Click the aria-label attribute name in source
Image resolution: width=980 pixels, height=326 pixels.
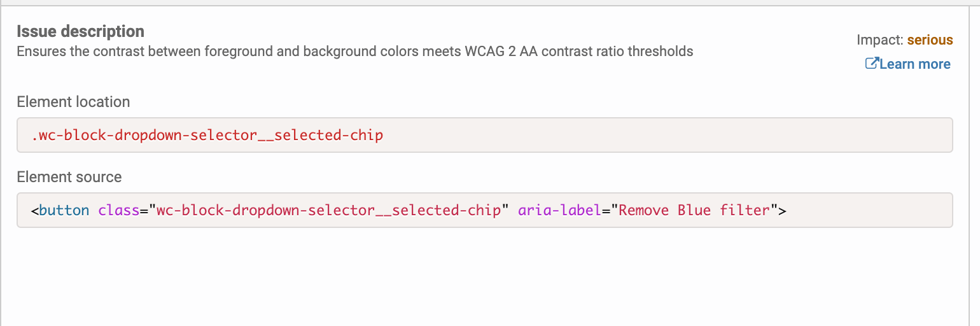pyautogui.click(x=560, y=210)
